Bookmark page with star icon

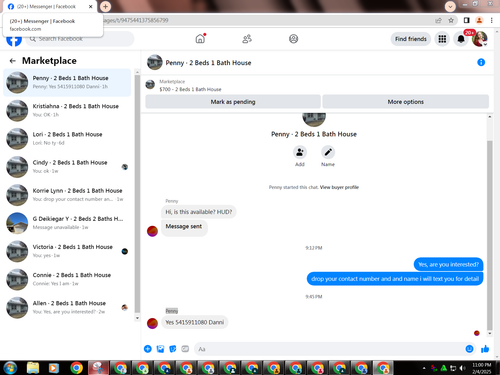[451, 20]
